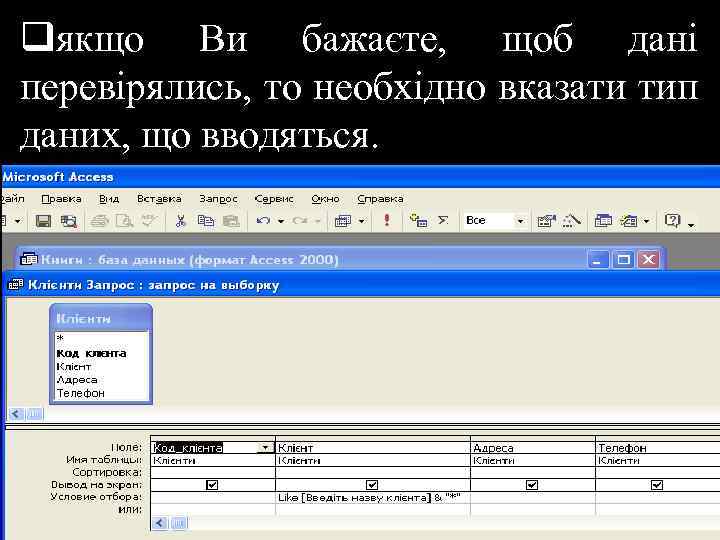Run the query with red exclamation icon
720x540 pixels.
point(387,221)
